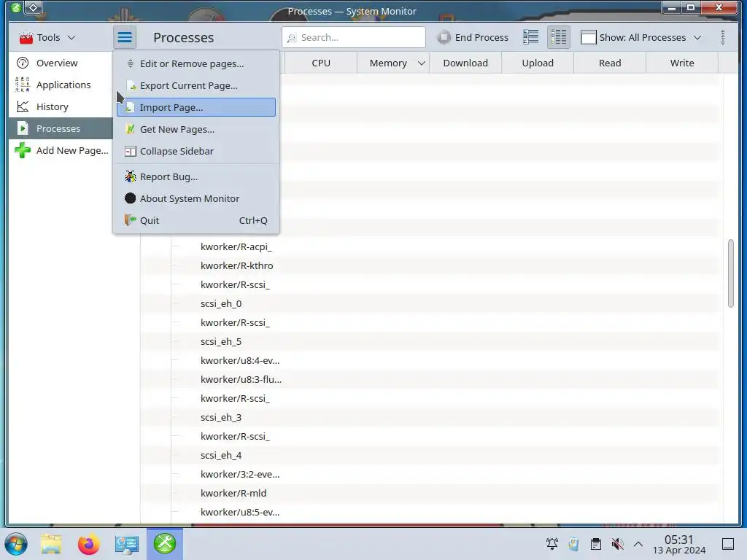Select the scsi_eh_0 process row

coord(430,304)
